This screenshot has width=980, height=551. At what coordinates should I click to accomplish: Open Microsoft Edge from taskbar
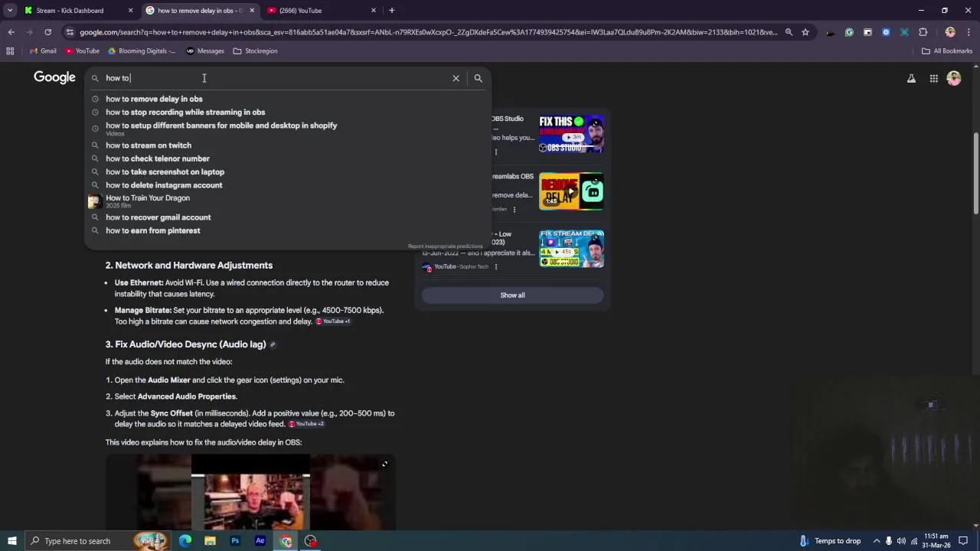click(x=185, y=541)
